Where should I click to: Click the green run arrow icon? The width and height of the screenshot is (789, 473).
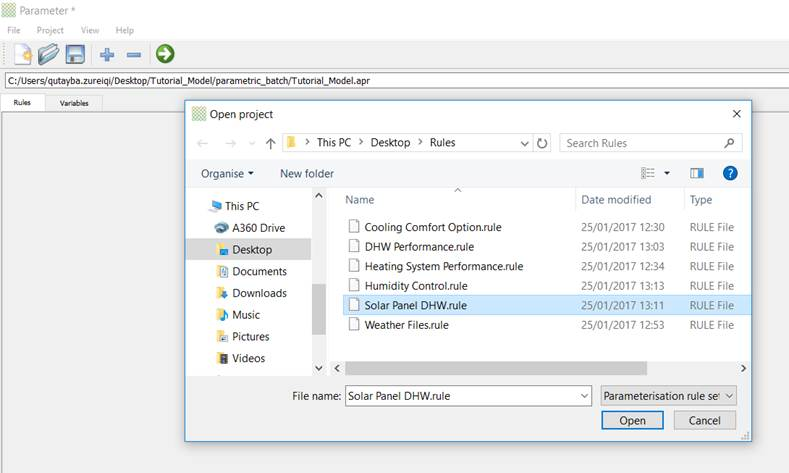pyautogui.click(x=165, y=54)
